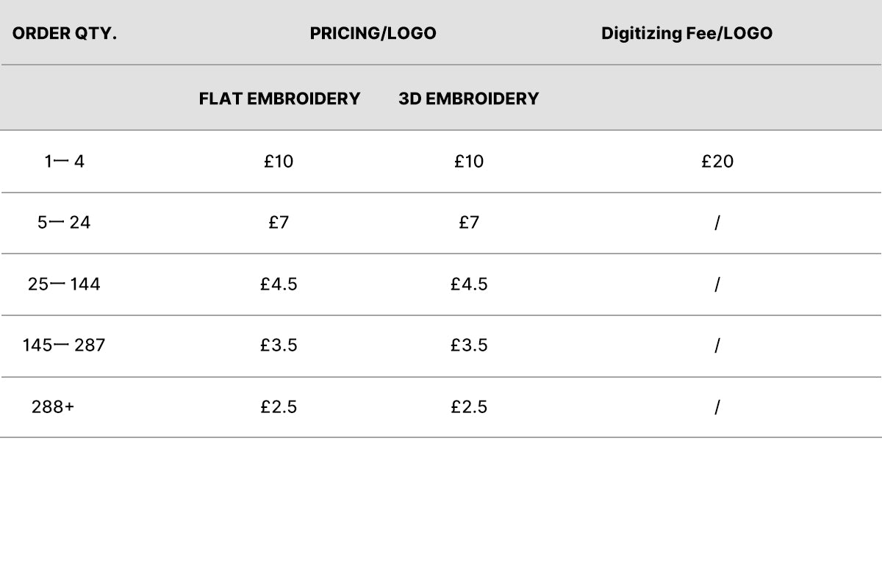Select the 25— 144 quantity row label
The image size is (882, 588).
pyautogui.click(x=64, y=284)
